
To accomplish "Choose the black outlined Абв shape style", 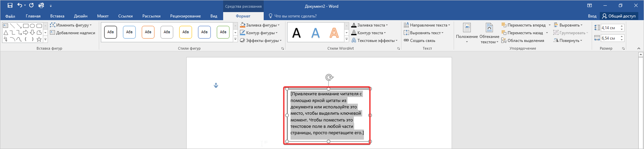I will point(110,32).
